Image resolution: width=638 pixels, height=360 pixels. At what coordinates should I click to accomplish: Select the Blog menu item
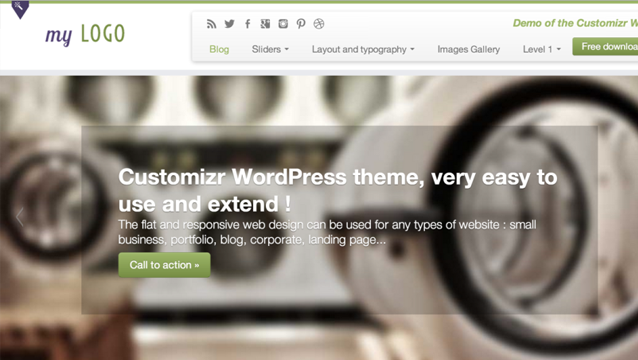[x=219, y=49]
